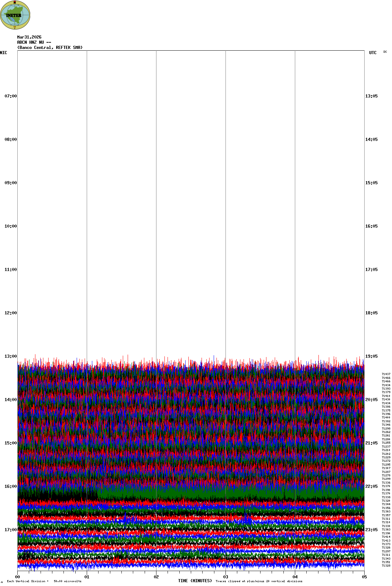The image size is (392, 586).
Task: Click the 13:00 local time marker
Action: pyautogui.click(x=10, y=356)
